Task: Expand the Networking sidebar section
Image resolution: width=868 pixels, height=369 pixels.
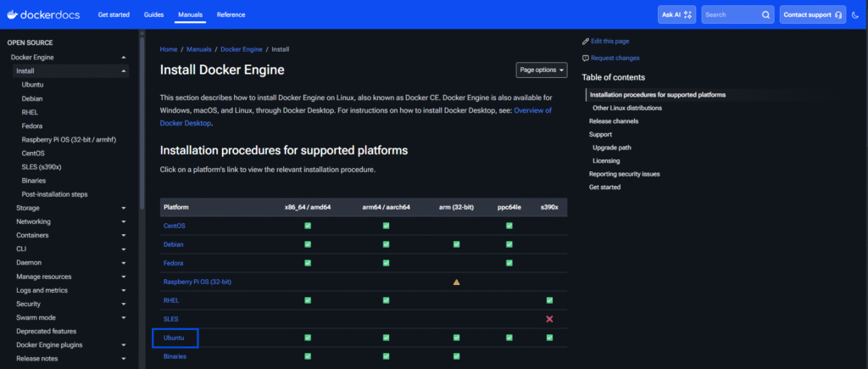Action: [125, 221]
